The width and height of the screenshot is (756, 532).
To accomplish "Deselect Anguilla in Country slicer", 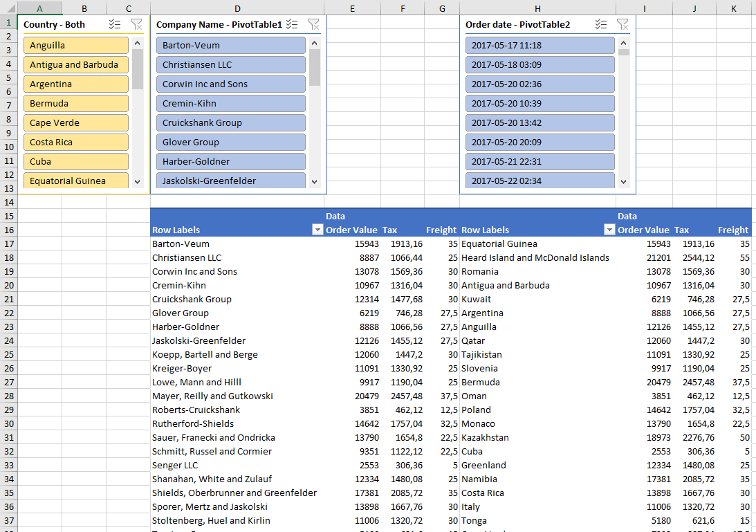I will pos(76,44).
